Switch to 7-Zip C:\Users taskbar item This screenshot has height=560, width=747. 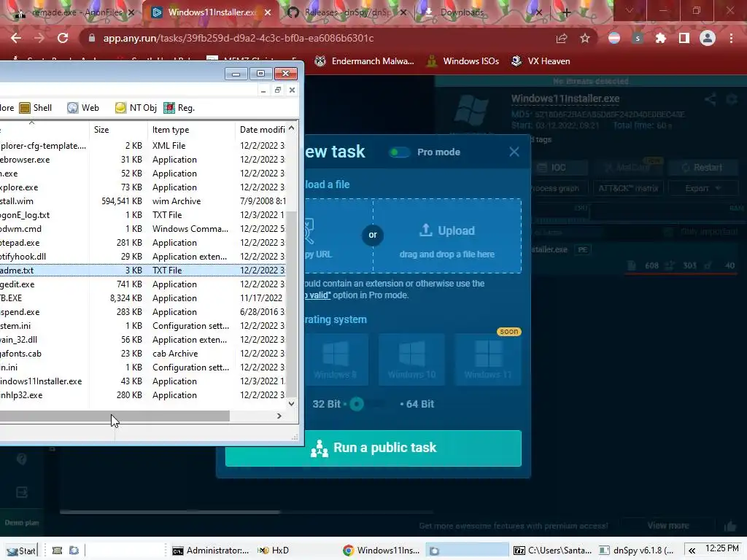553,551
